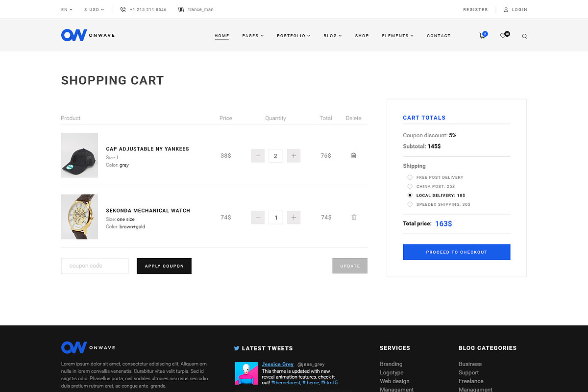Open Freelance under Blog Categories
The image size is (588, 392).
471,381
